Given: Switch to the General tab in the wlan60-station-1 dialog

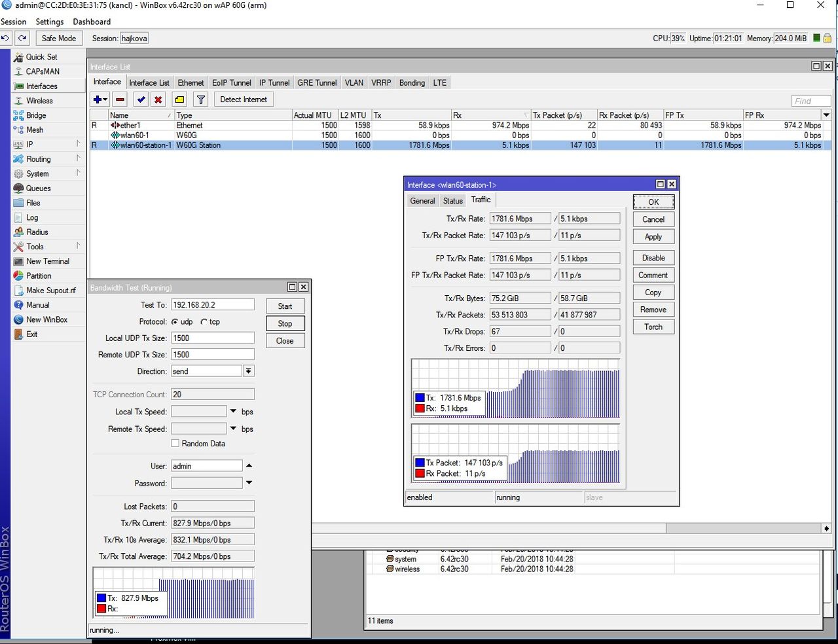Looking at the screenshot, I should point(422,201).
